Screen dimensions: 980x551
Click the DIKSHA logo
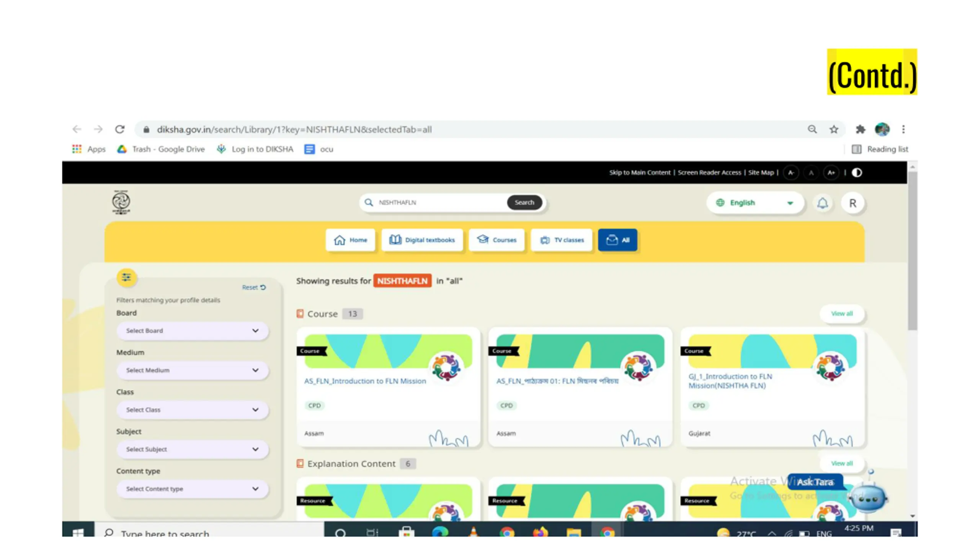tap(121, 202)
